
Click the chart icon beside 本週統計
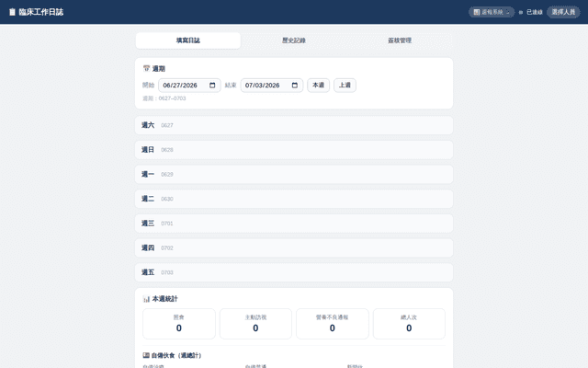[146, 299]
